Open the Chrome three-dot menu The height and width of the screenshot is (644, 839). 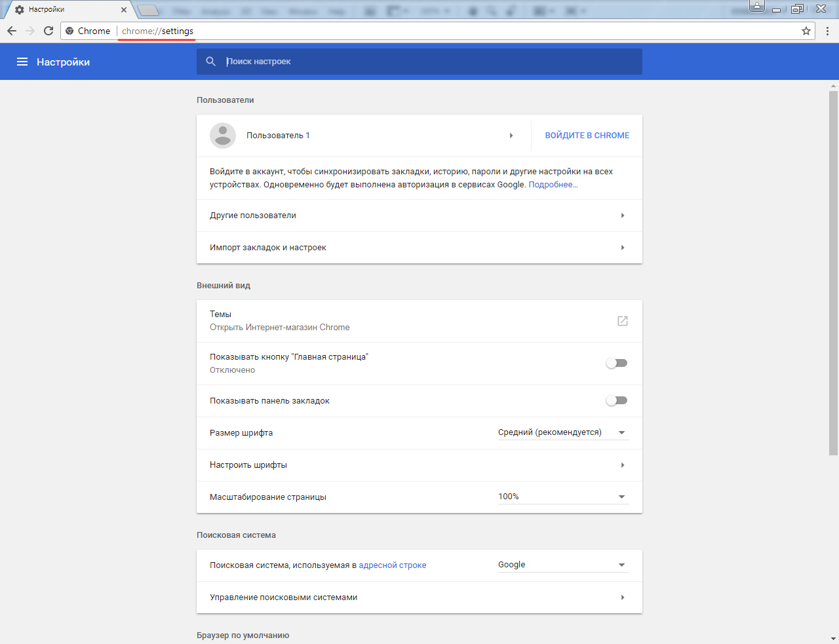click(x=827, y=31)
